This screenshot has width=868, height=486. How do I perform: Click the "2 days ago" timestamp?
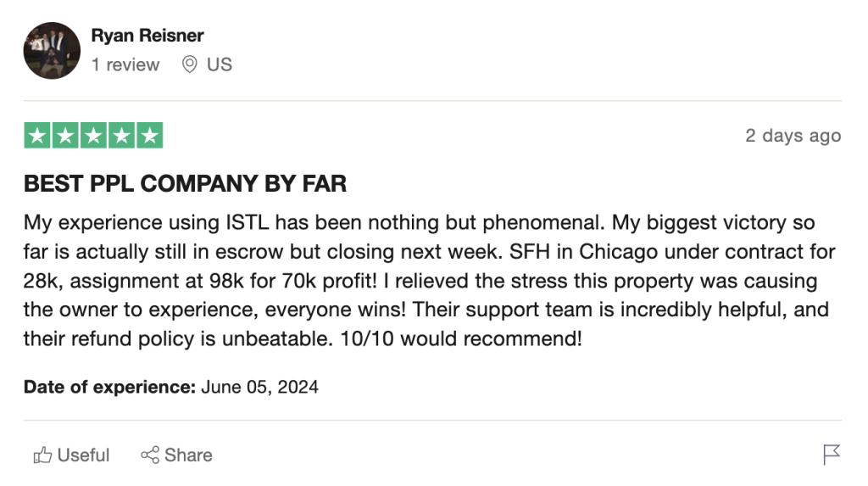pyautogui.click(x=793, y=136)
